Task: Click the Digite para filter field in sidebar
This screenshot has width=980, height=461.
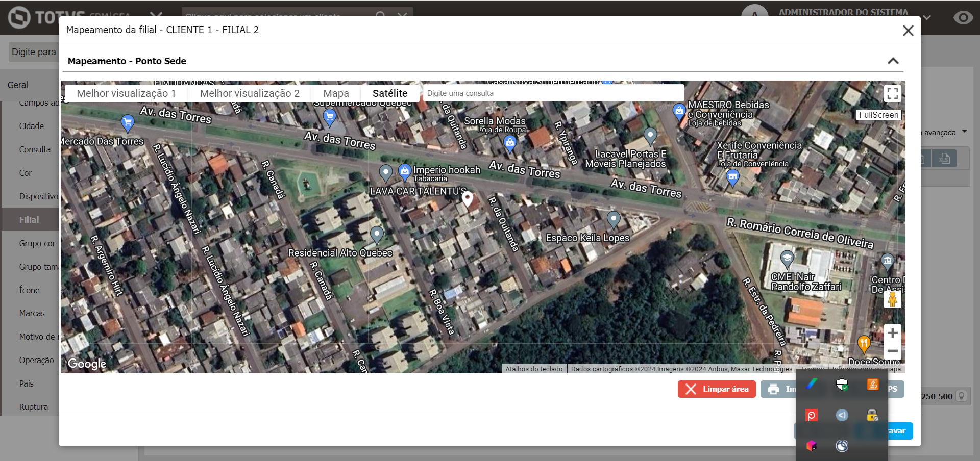Action: pyautogui.click(x=34, y=52)
